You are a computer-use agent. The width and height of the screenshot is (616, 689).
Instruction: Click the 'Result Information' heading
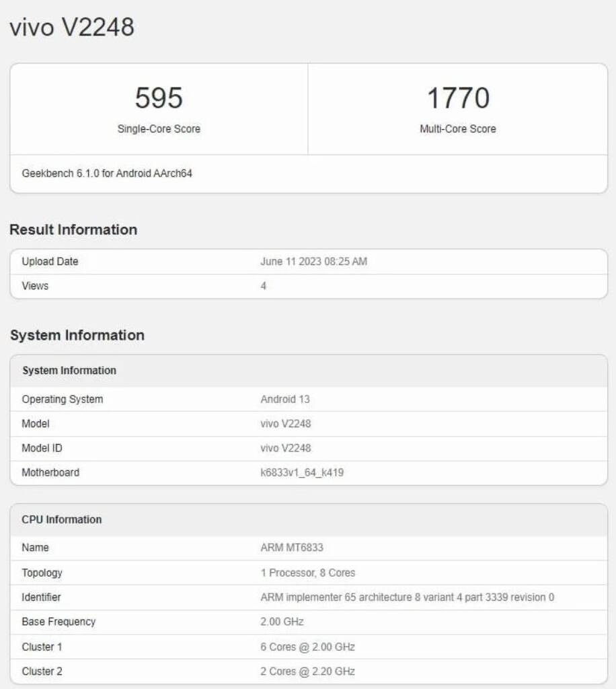coord(73,229)
